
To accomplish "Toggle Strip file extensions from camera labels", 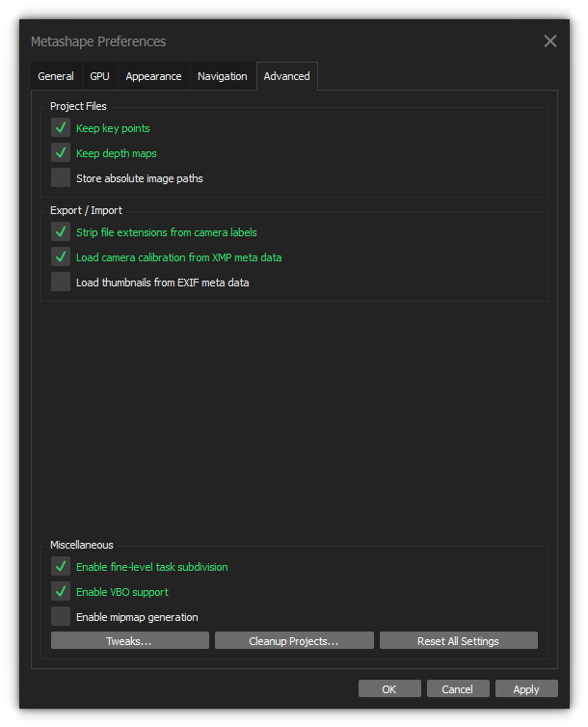I will pos(61,231).
